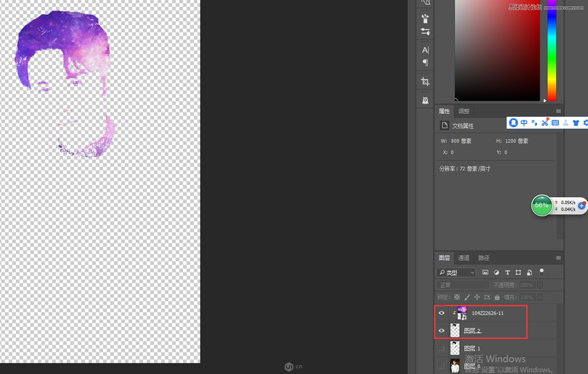Enable the adjustment layer filter icon
This screenshot has height=374, width=588.
pos(496,272)
